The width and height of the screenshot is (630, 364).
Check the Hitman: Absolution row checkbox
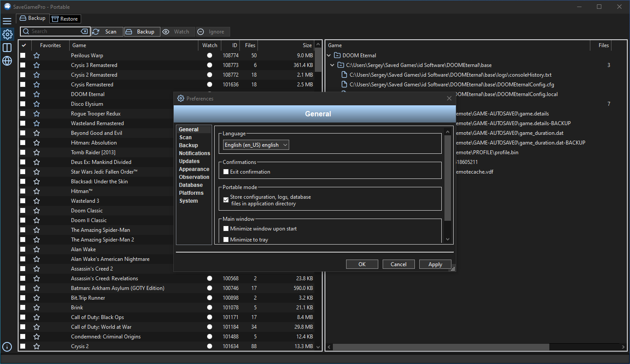[23, 143]
